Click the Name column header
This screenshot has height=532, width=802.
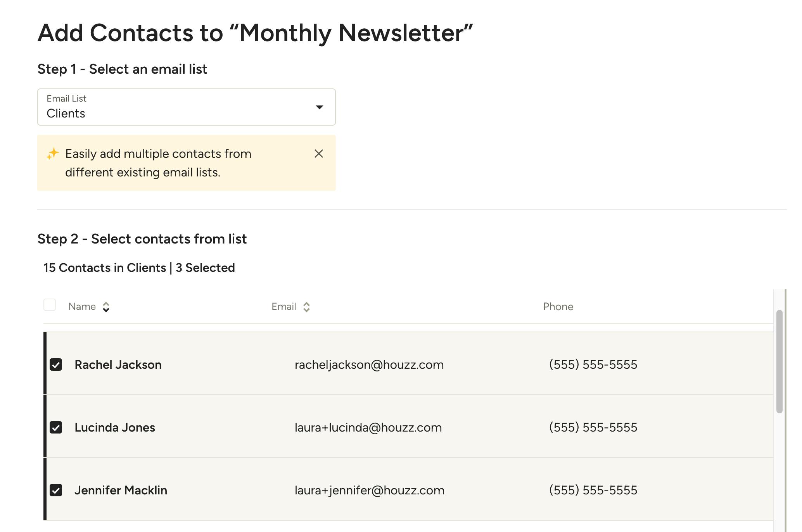pyautogui.click(x=82, y=307)
